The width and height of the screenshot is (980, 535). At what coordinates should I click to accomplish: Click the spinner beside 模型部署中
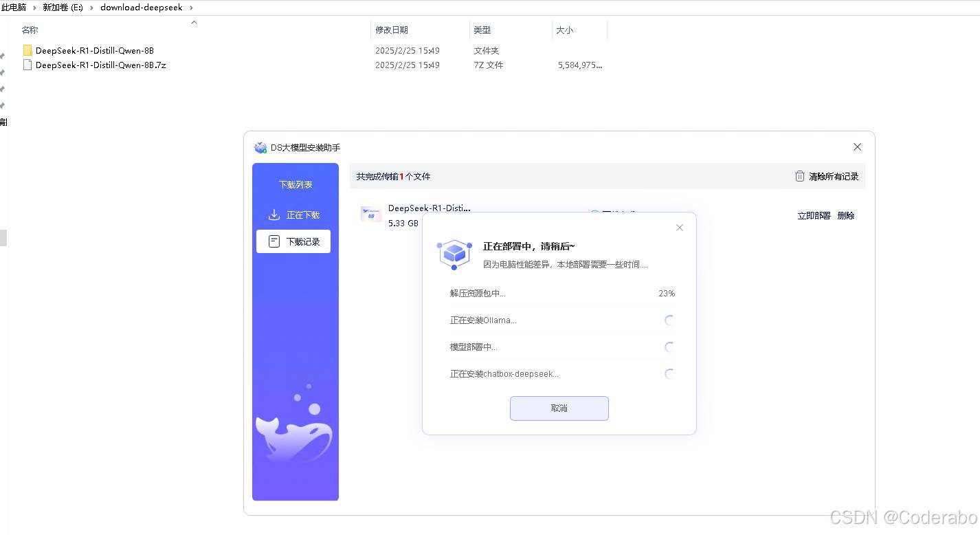tap(669, 347)
